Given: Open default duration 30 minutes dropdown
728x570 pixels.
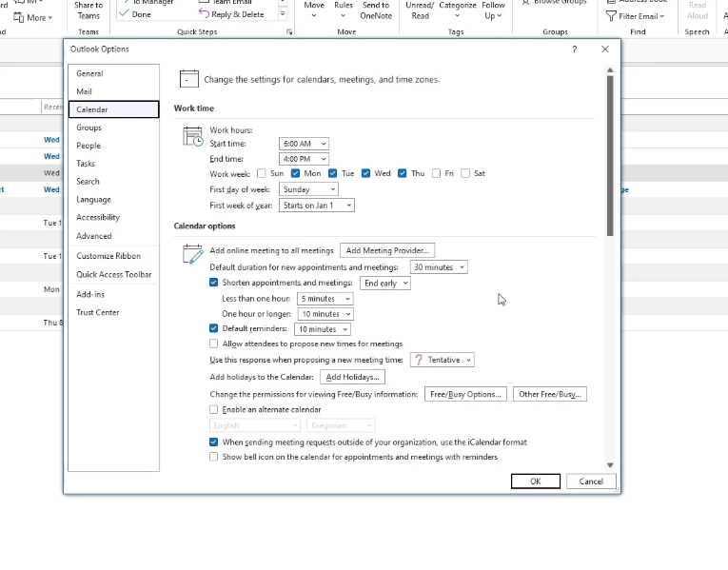Looking at the screenshot, I should [439, 267].
